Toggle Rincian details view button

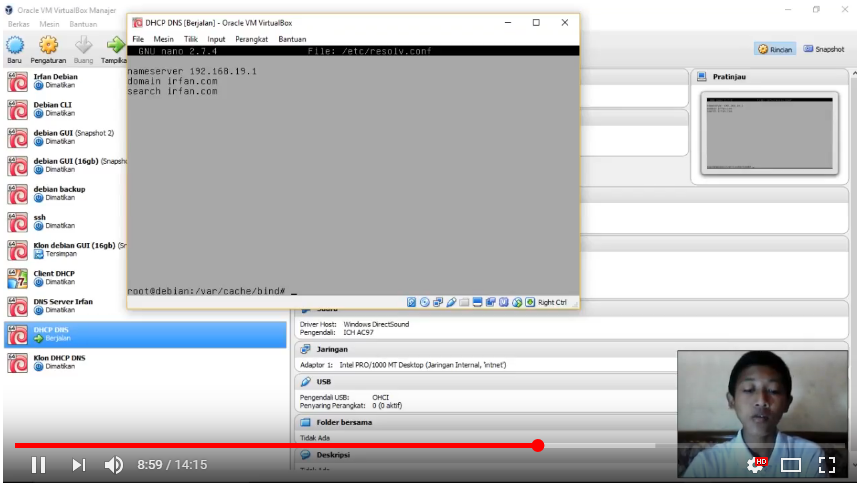click(x=775, y=49)
